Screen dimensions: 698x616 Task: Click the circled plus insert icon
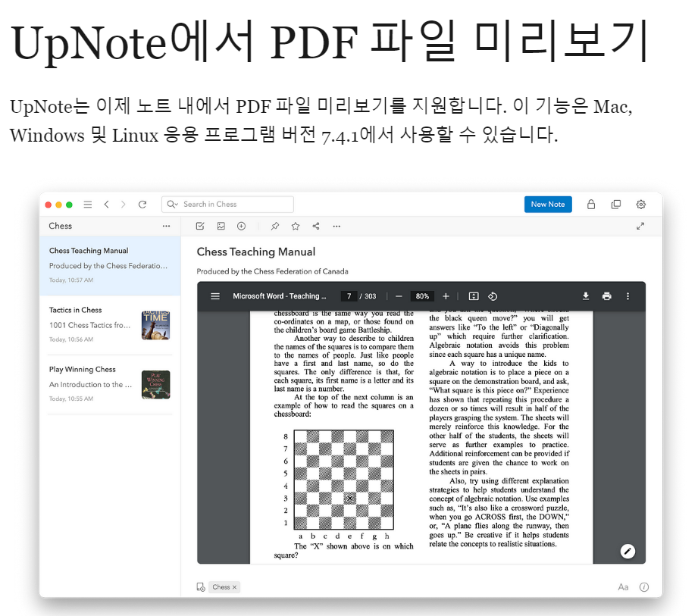[x=241, y=226]
